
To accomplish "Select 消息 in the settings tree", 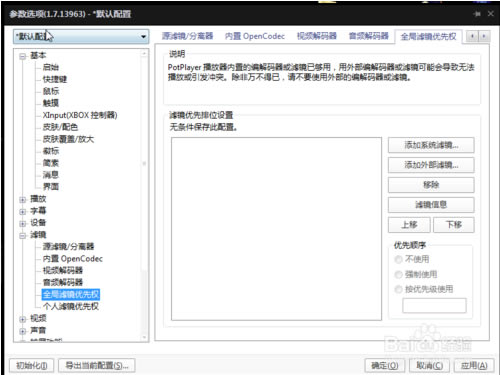I will coord(51,175).
